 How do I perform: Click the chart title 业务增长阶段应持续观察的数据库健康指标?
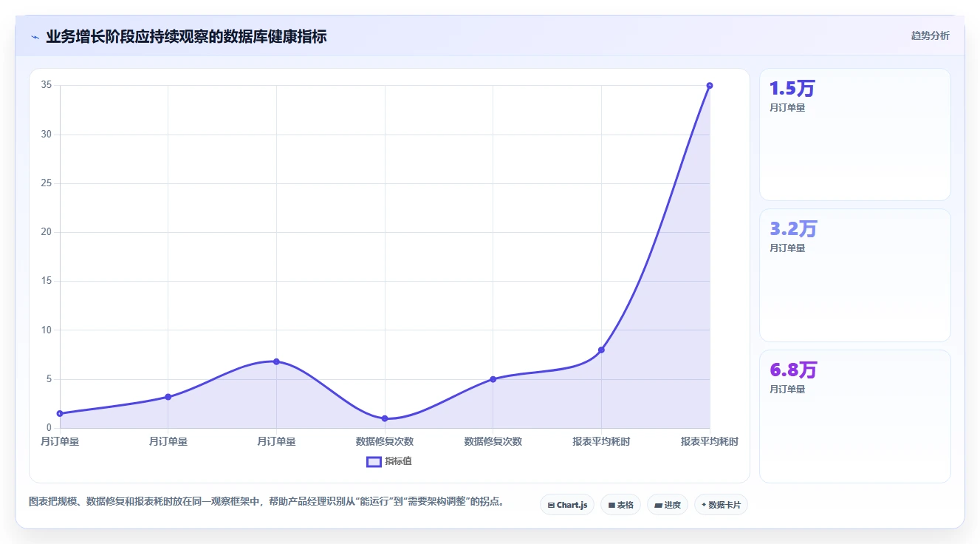[x=186, y=36]
